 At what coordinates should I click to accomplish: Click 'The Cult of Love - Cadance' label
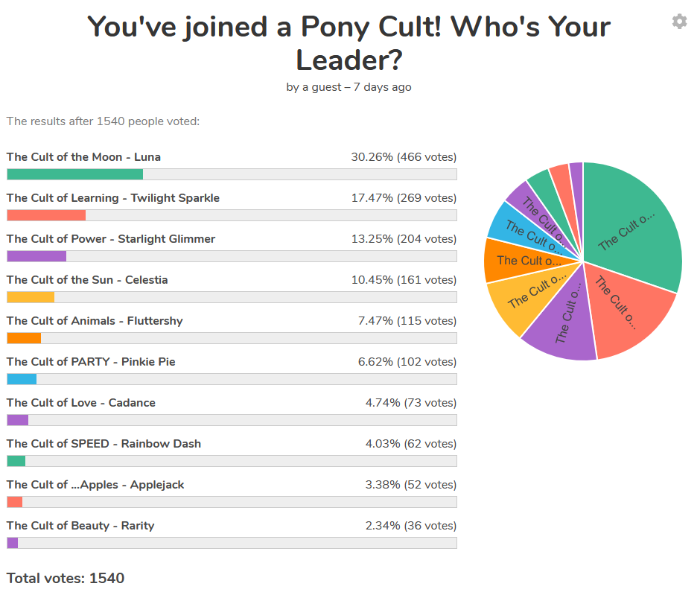click(81, 403)
